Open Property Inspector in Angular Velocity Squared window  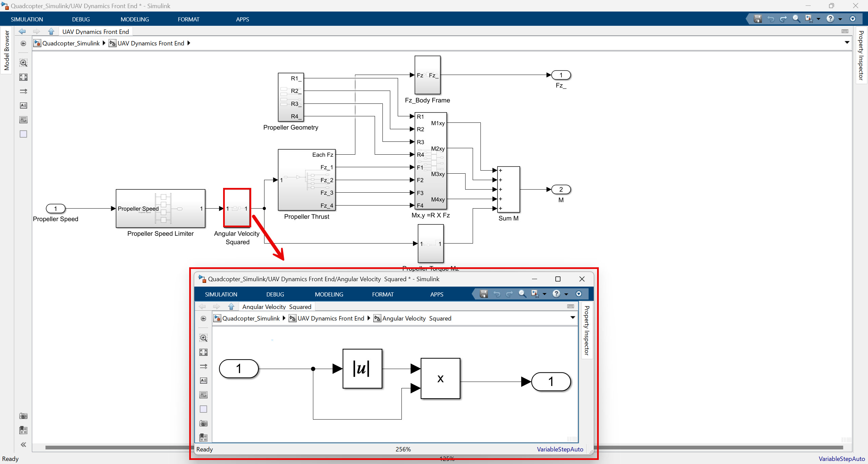pos(587,330)
